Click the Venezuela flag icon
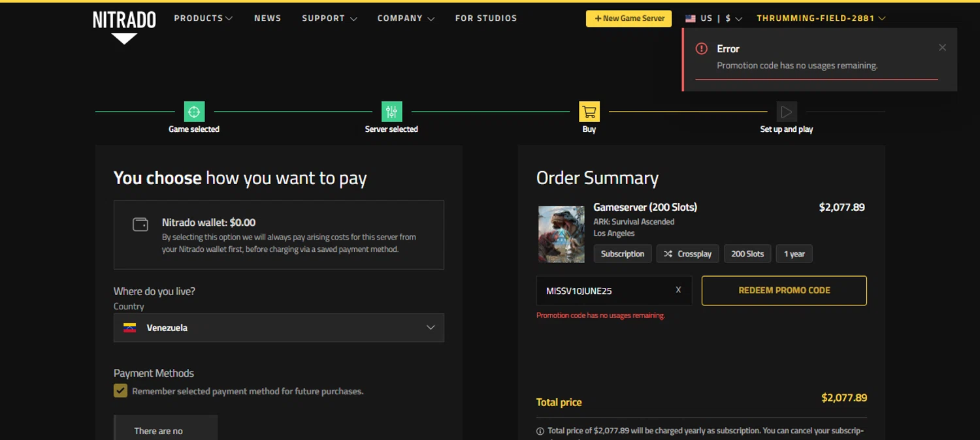 (x=129, y=328)
